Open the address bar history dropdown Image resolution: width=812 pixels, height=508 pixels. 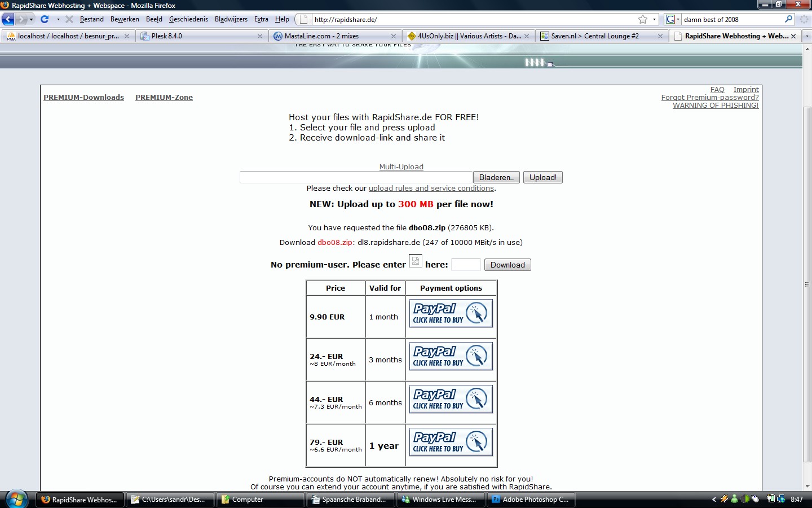click(655, 19)
